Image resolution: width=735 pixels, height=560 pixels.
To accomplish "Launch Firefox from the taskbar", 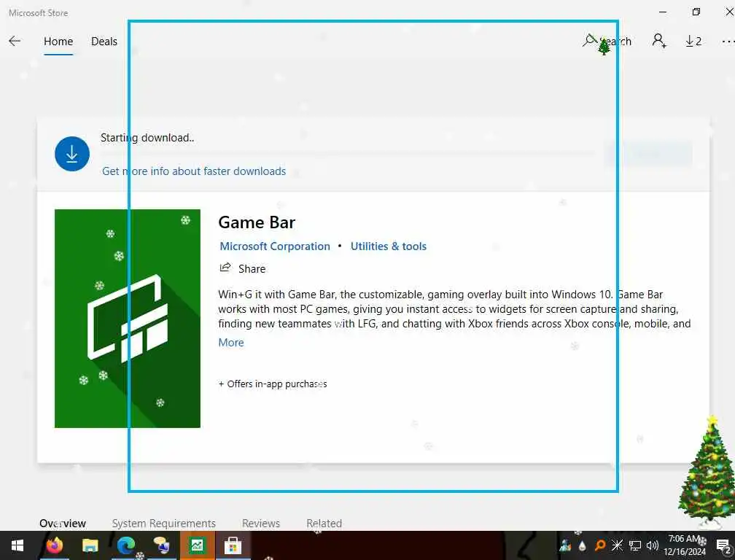I will 55,545.
